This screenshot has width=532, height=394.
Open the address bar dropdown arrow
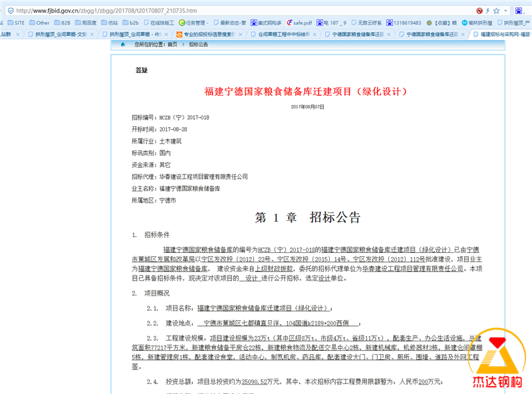(505, 11)
